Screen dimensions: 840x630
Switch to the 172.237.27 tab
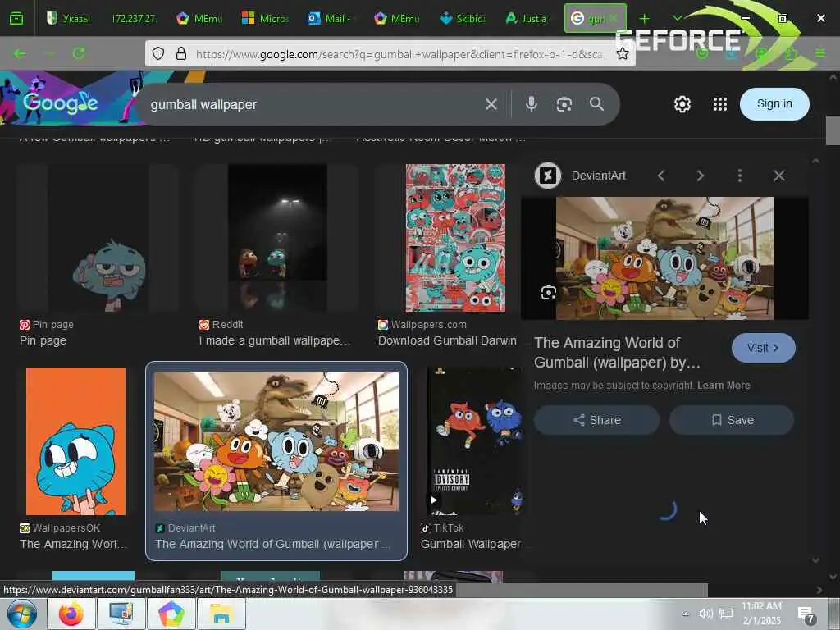tap(134, 19)
